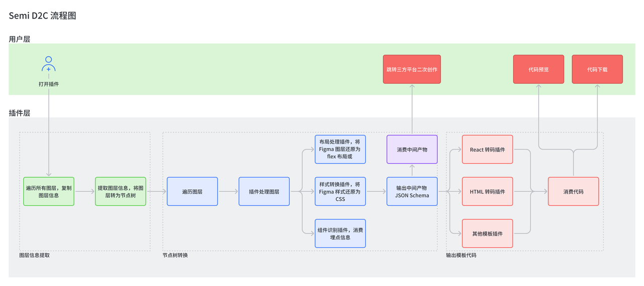Select the 提取图层信息 green node
Viewport: 644px width, 286px height.
point(121,191)
